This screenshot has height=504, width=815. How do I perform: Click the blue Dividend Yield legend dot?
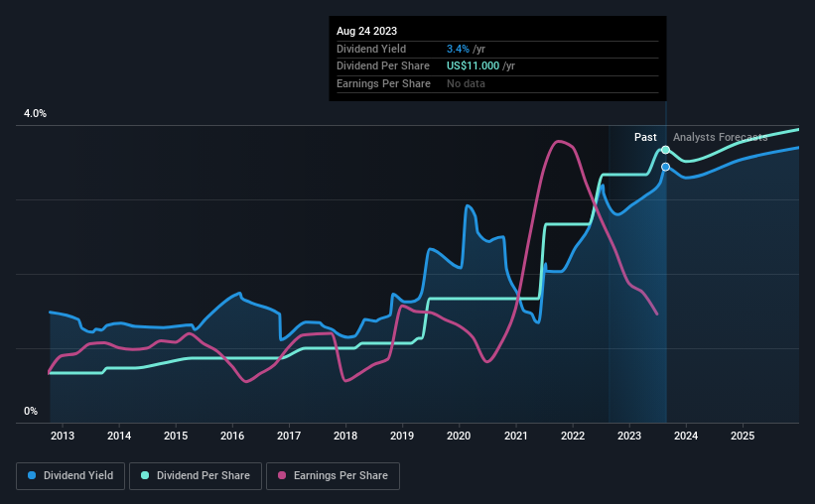click(32, 475)
